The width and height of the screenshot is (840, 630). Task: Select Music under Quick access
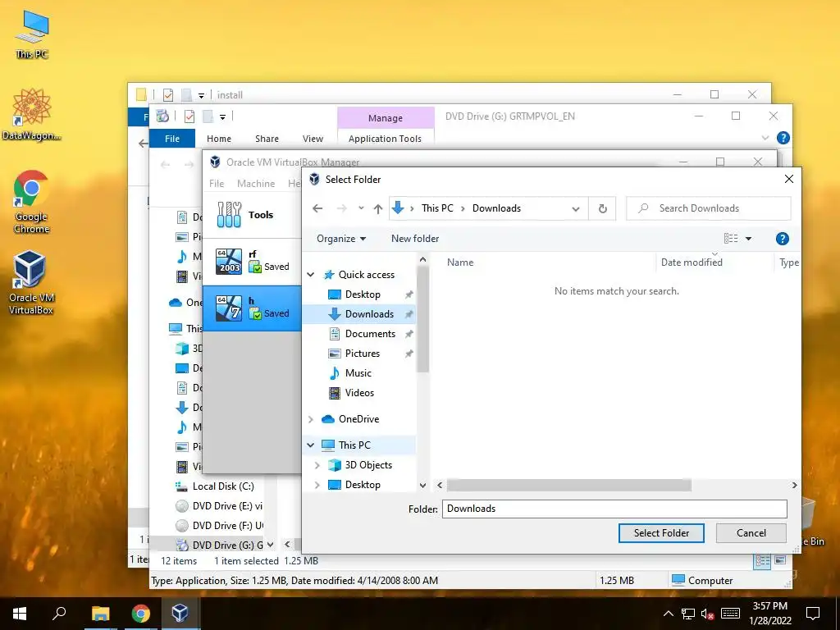point(358,373)
